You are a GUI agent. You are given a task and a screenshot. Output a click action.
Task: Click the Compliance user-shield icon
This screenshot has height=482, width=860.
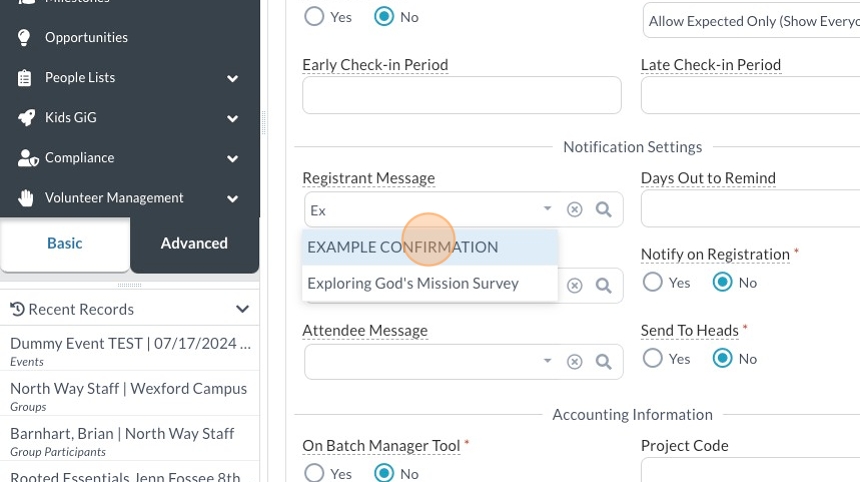point(27,158)
